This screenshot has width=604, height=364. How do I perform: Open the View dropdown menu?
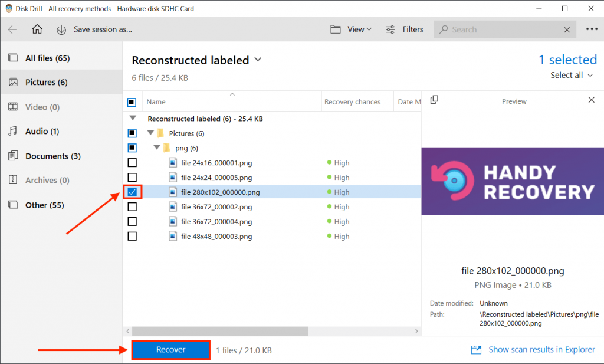[x=351, y=29]
